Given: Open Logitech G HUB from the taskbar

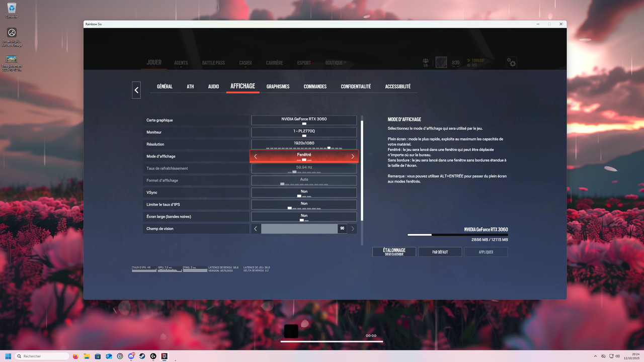Looking at the screenshot, I should 153,356.
